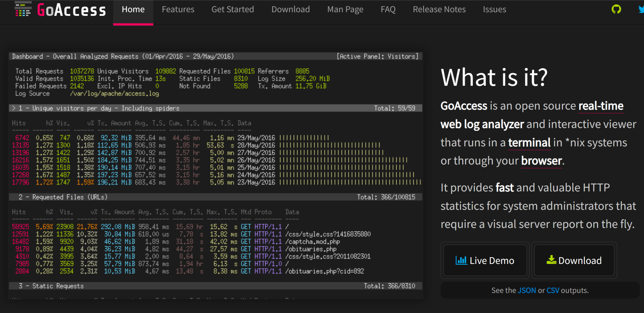
Task: Click the 'What is it?' heading
Action: pos(494,77)
